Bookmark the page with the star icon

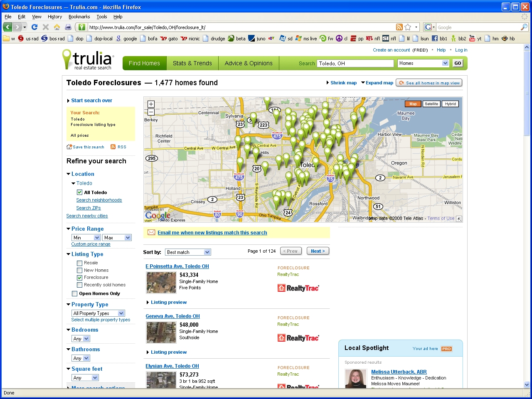tap(408, 27)
